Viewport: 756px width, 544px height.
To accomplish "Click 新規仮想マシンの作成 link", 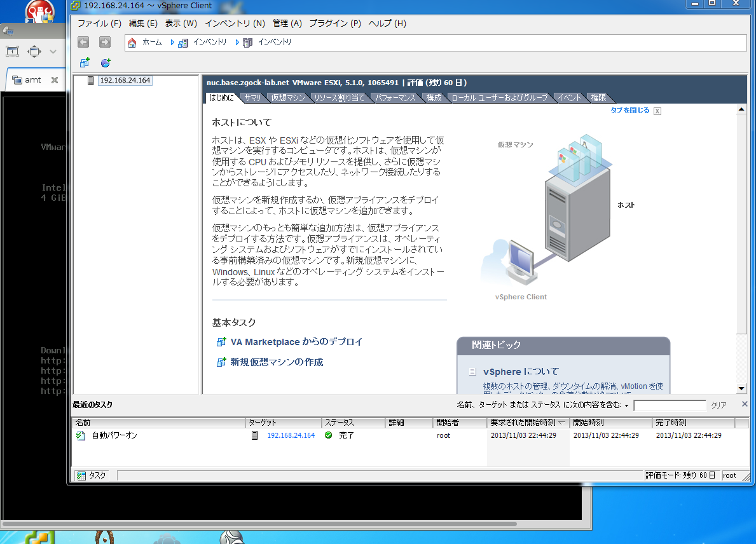I will (x=277, y=362).
